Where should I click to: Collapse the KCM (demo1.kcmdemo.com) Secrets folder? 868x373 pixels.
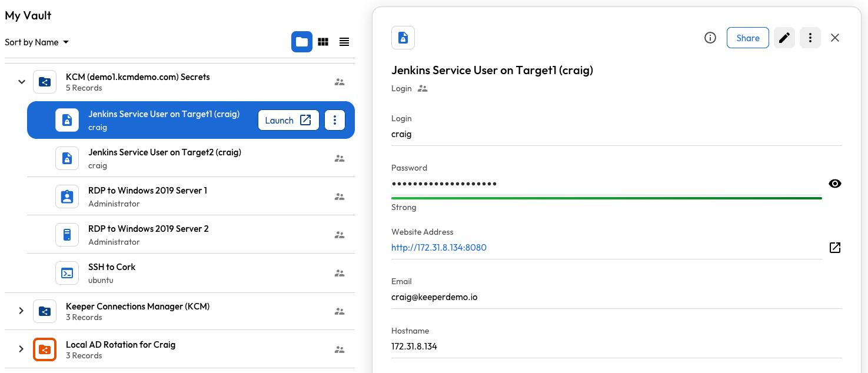pyautogui.click(x=22, y=82)
